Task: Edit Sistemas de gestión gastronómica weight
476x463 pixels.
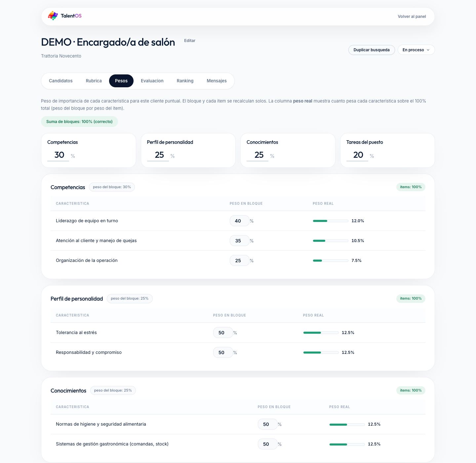Action: point(267,444)
